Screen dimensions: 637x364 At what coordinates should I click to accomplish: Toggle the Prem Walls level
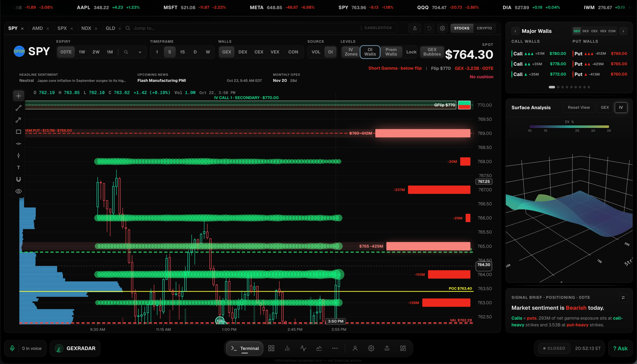tap(391, 52)
